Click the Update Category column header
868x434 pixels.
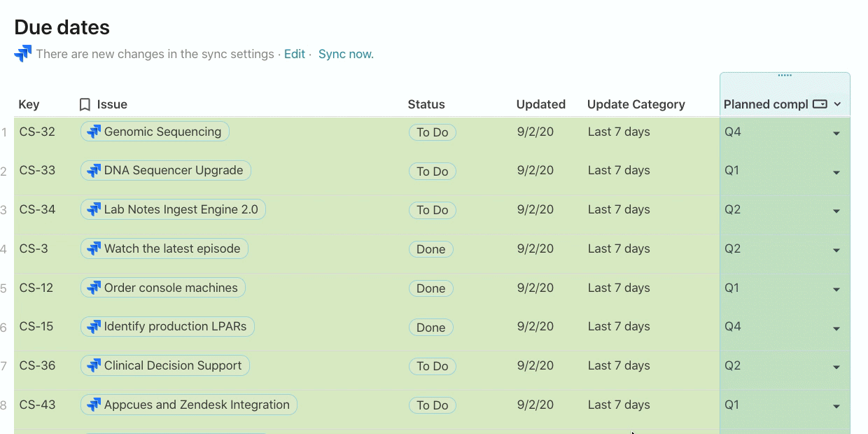click(x=636, y=104)
